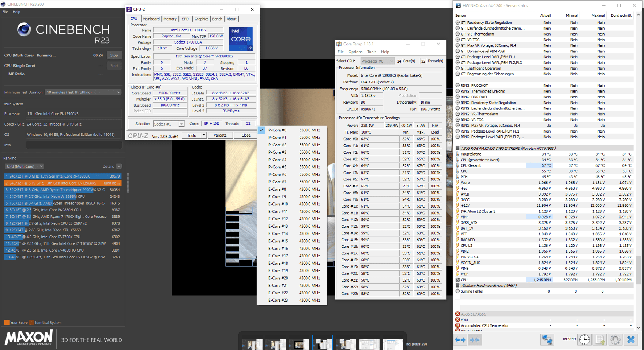Click status icon next to Summe Fehler
Screen dimensions: 644x350
click(x=457, y=291)
